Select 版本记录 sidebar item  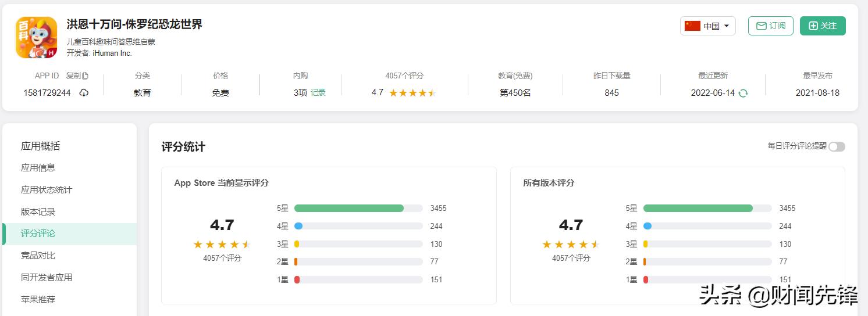click(x=38, y=212)
